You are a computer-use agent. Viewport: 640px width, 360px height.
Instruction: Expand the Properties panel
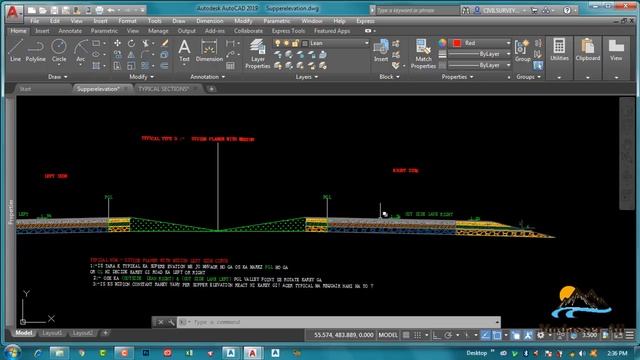click(x=457, y=77)
